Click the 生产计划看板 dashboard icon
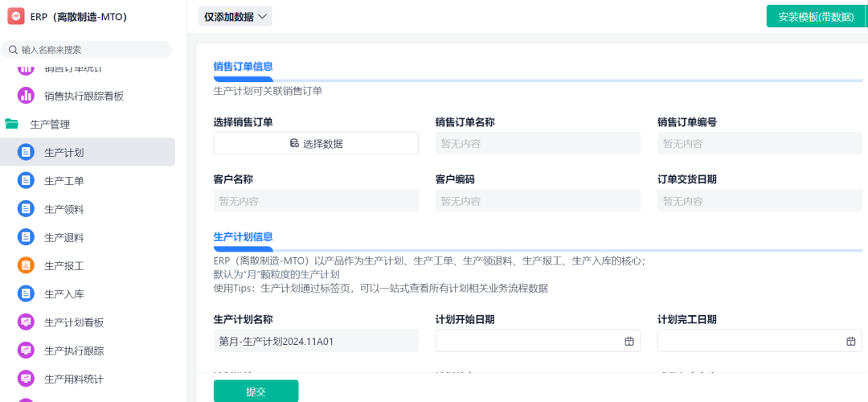The image size is (868, 402). [26, 322]
